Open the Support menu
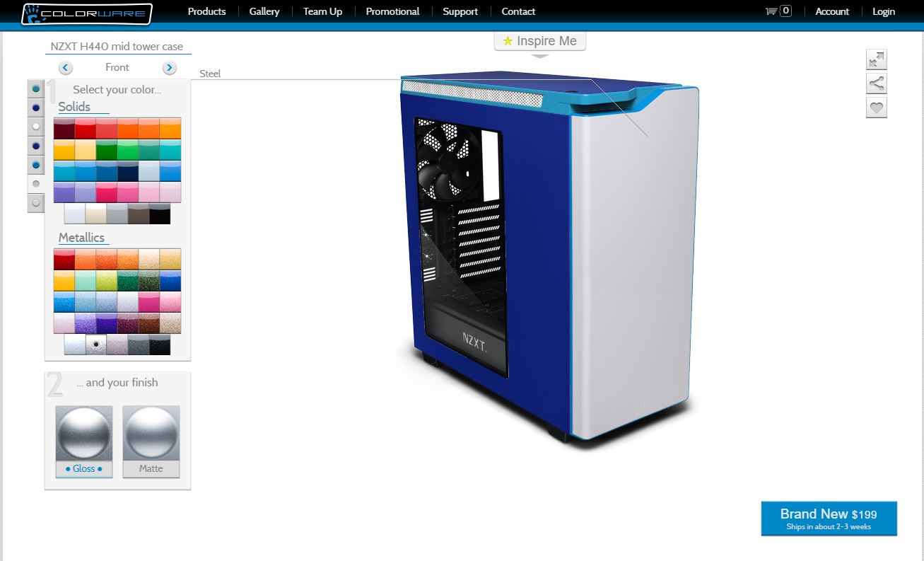 (x=460, y=11)
